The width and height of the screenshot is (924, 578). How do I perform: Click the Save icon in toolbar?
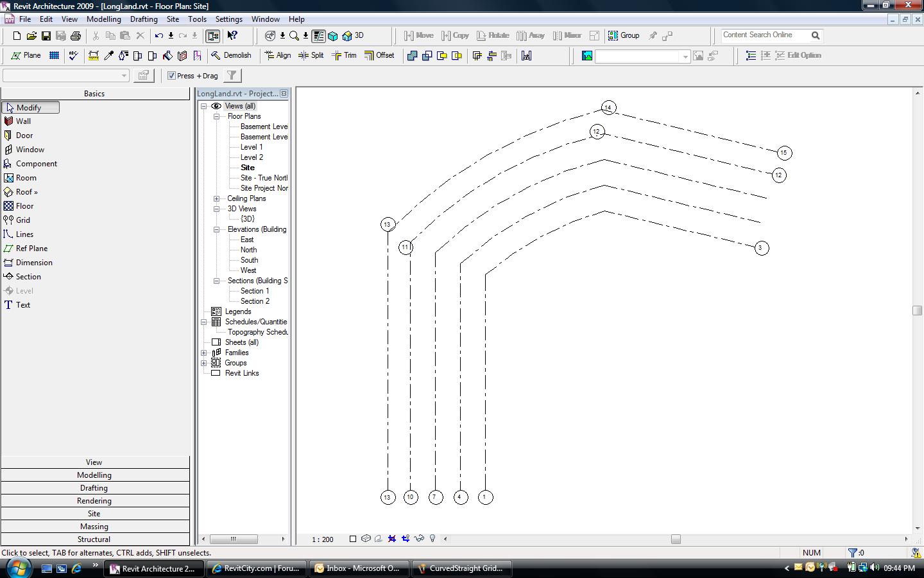(x=46, y=36)
